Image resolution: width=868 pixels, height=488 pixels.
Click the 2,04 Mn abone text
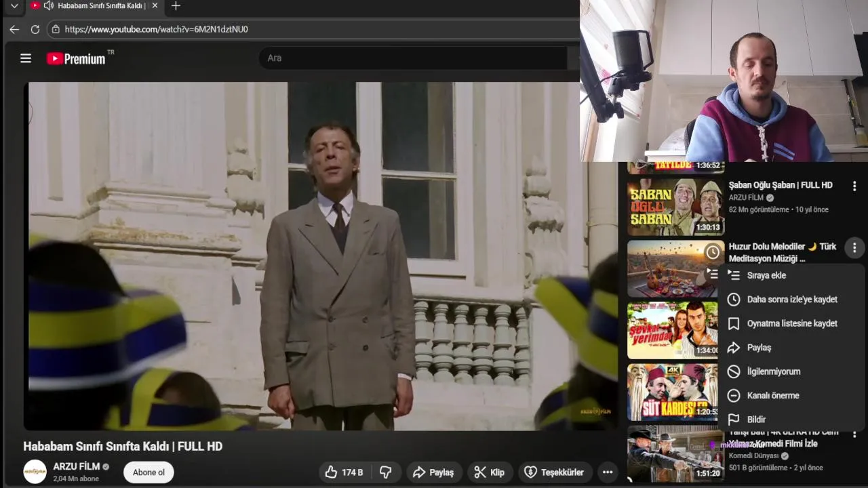(76, 479)
